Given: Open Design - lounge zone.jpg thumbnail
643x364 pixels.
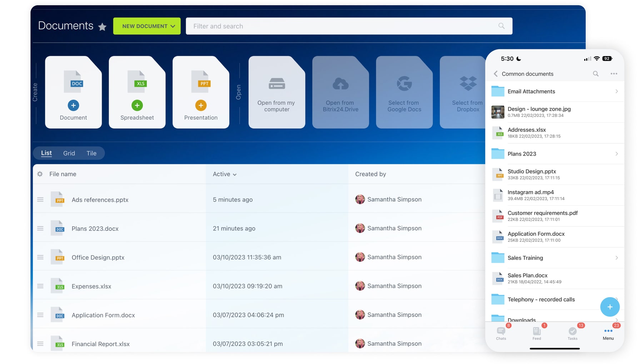Looking at the screenshot, I should [x=498, y=112].
